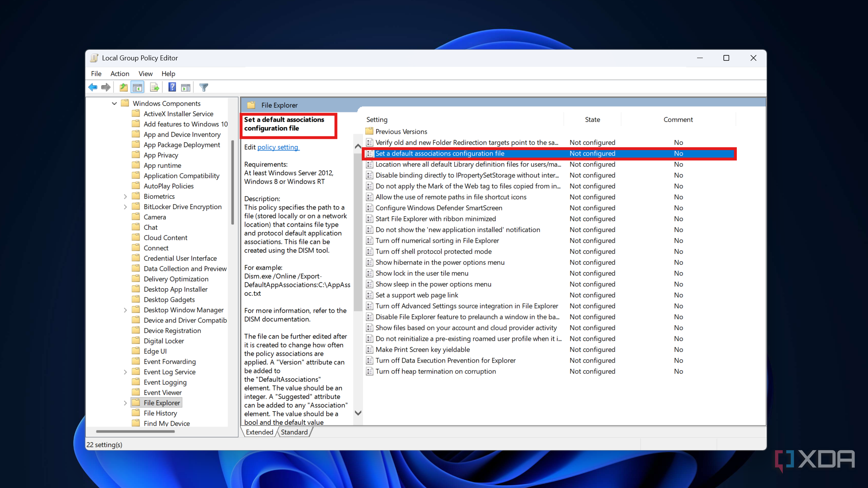Open the Help menu

point(168,73)
